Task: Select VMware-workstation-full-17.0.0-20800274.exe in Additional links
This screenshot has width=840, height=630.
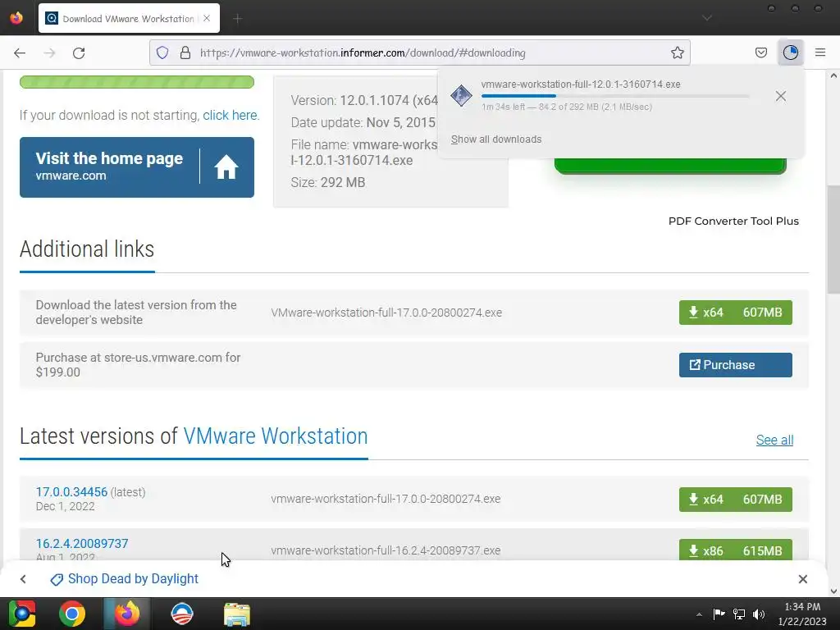Action: 386,313
